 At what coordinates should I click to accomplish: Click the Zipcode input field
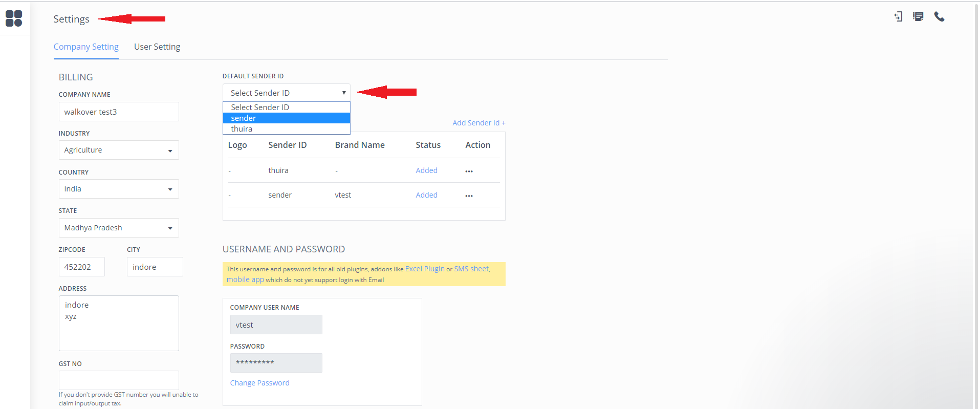(x=82, y=267)
